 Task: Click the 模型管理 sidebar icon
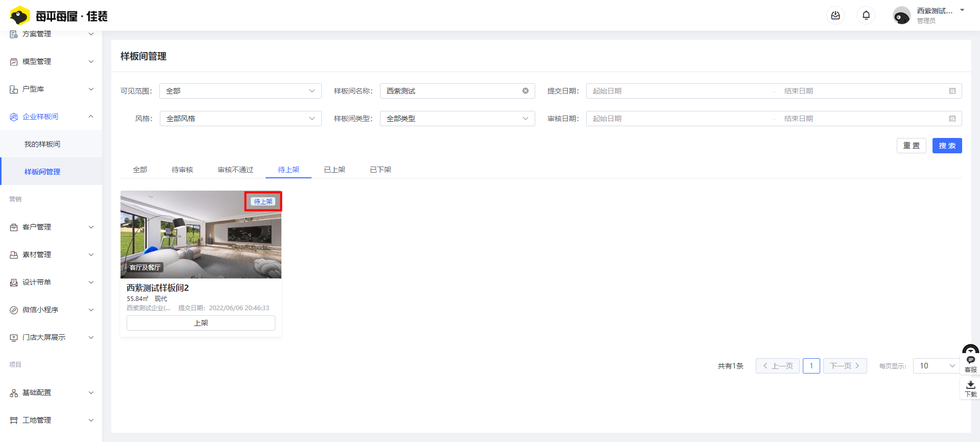[x=14, y=62]
